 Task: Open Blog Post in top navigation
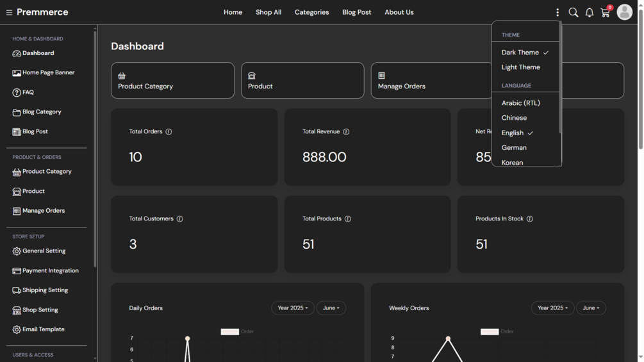[x=356, y=12]
